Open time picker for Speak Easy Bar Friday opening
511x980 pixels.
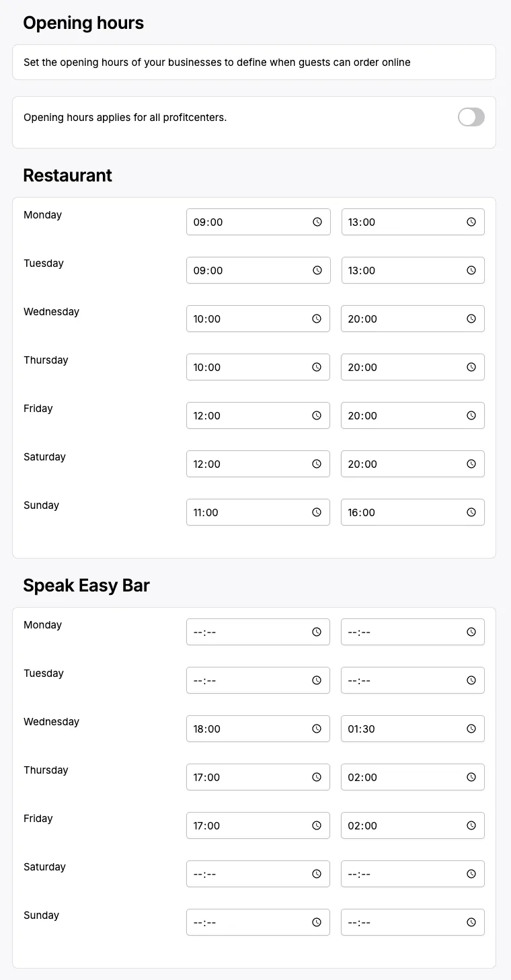(x=317, y=825)
